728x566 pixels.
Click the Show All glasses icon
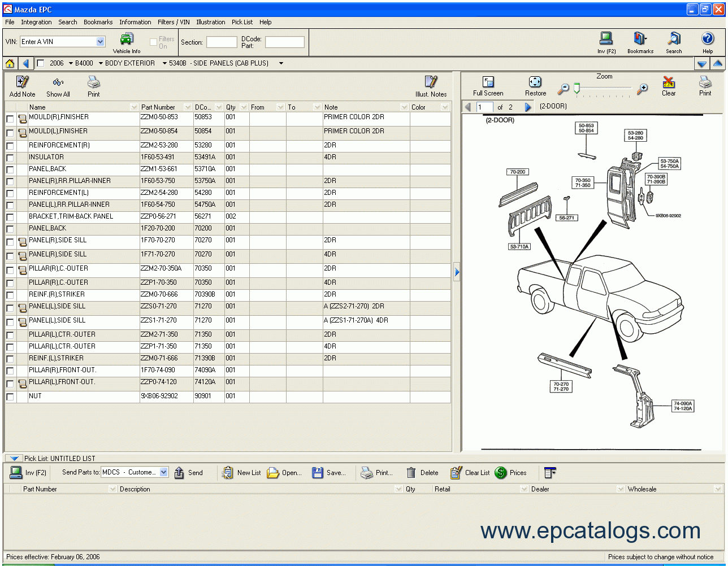[x=58, y=82]
